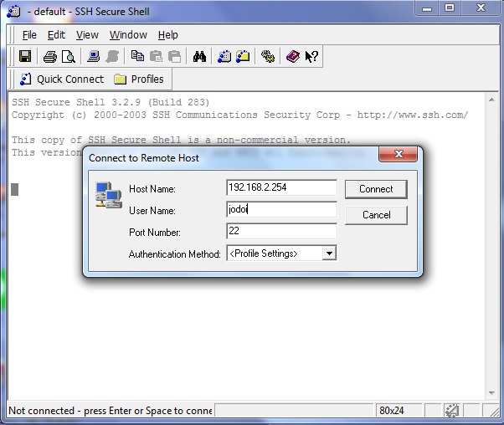Click Quick Connect button
The image size is (504, 425).
click(62, 79)
